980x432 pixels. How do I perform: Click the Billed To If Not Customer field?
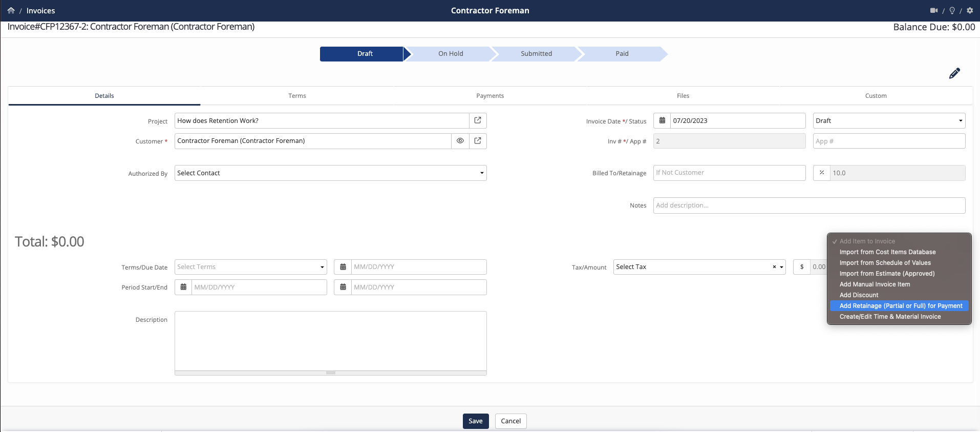[729, 173]
